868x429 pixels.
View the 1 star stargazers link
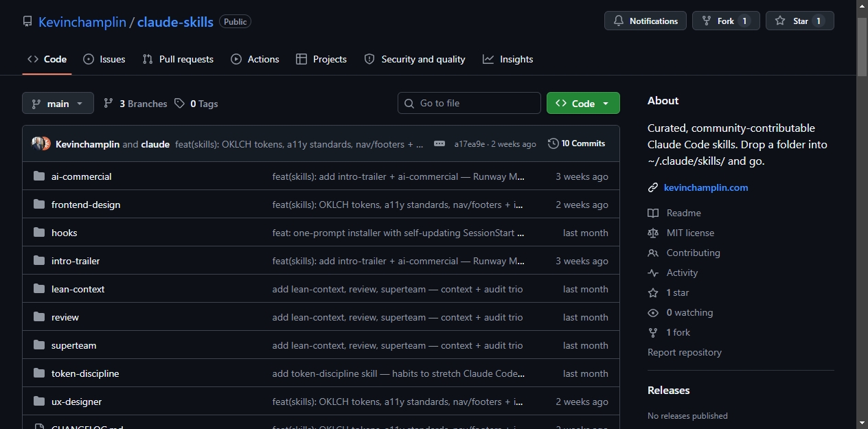tap(678, 292)
